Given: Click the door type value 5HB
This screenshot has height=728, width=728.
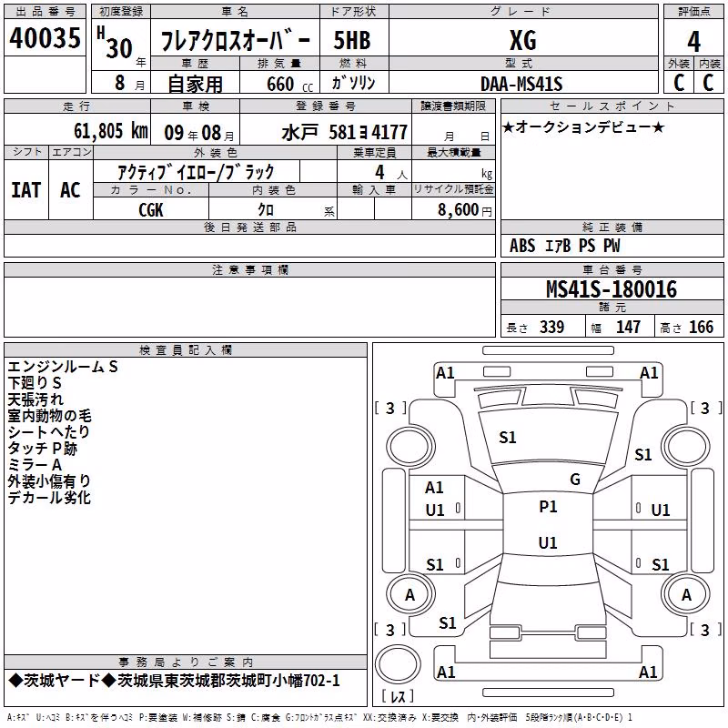Looking at the screenshot, I should (x=352, y=40).
